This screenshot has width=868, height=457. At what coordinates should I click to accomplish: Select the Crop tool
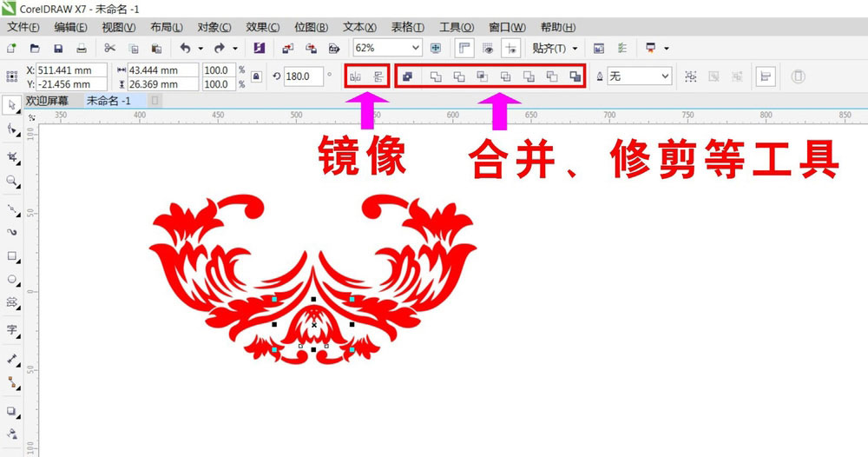coord(11,157)
